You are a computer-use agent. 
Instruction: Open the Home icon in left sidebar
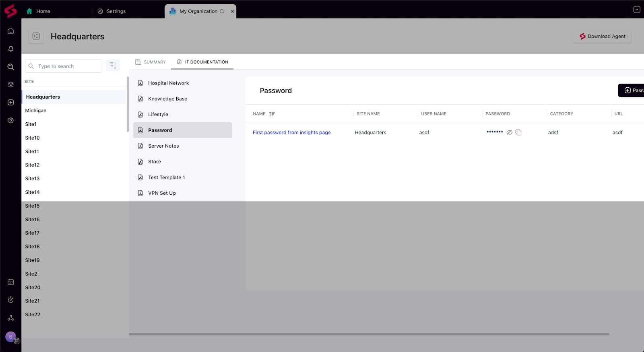click(x=11, y=31)
